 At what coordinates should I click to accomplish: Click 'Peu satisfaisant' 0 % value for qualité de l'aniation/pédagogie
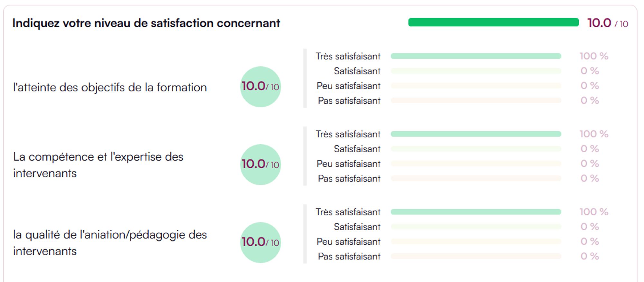pyautogui.click(x=590, y=242)
